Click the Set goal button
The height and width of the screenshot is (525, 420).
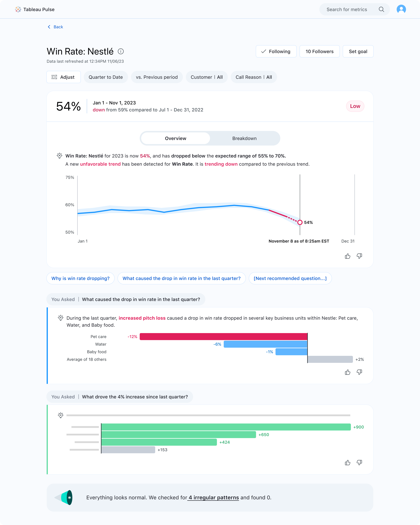(x=358, y=51)
